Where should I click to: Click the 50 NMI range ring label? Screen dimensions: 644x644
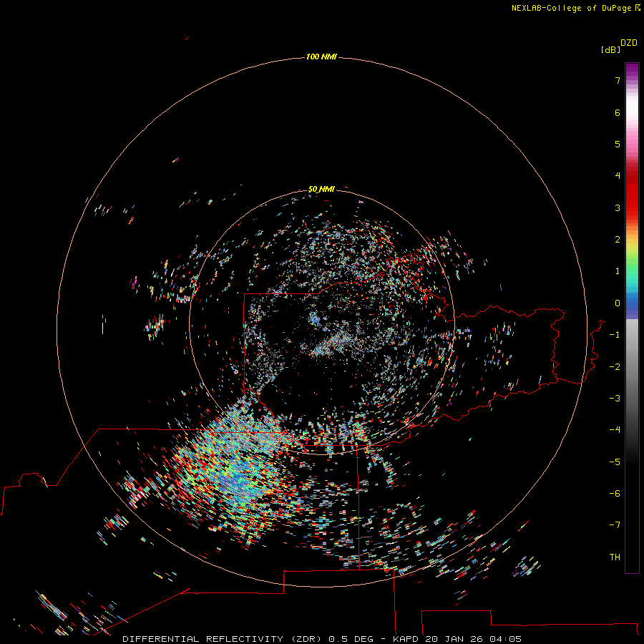321,190
